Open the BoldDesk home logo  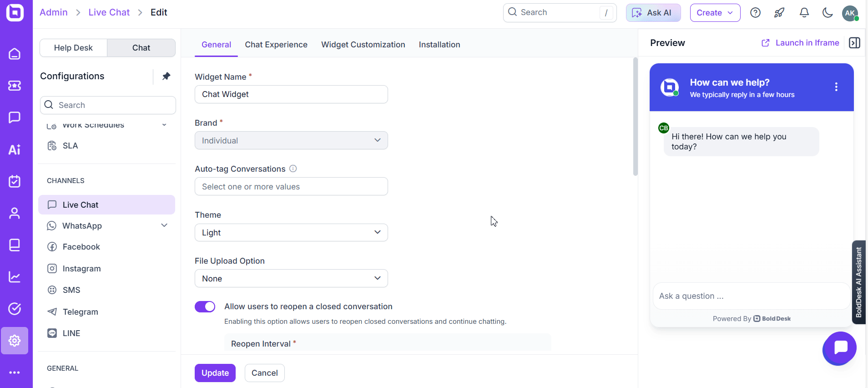click(x=15, y=12)
